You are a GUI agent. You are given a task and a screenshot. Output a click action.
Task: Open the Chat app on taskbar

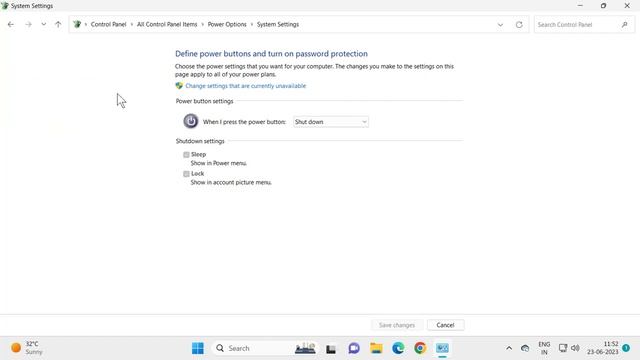click(354, 348)
